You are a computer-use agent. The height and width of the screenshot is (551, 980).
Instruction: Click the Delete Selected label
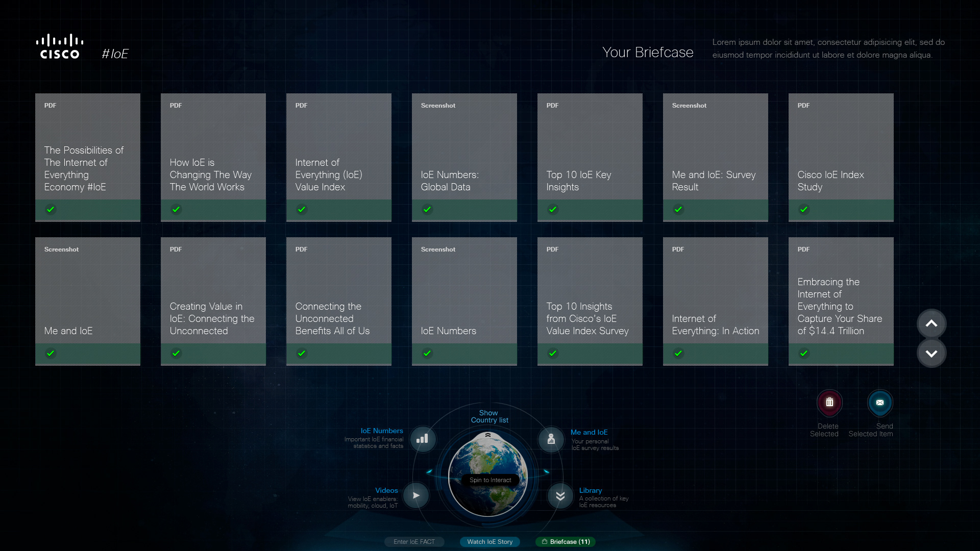[x=824, y=430]
